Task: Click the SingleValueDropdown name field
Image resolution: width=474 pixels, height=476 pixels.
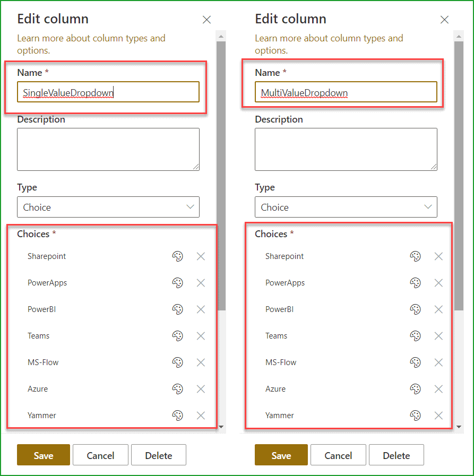Action: pyautogui.click(x=108, y=92)
